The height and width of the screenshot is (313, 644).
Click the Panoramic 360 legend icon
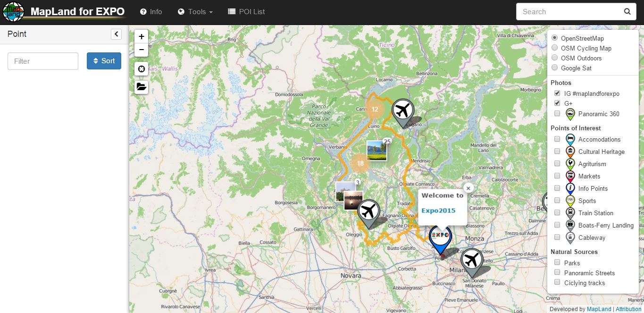click(x=570, y=114)
